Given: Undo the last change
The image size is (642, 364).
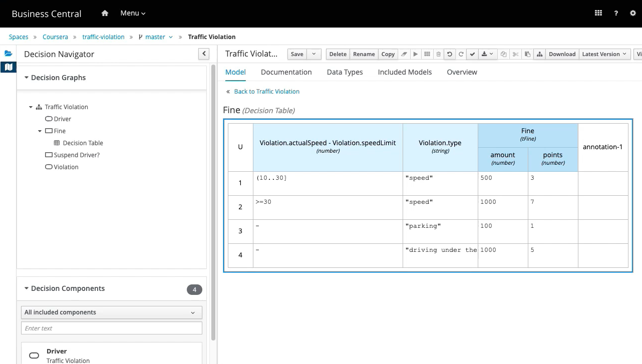Looking at the screenshot, I should tap(450, 54).
